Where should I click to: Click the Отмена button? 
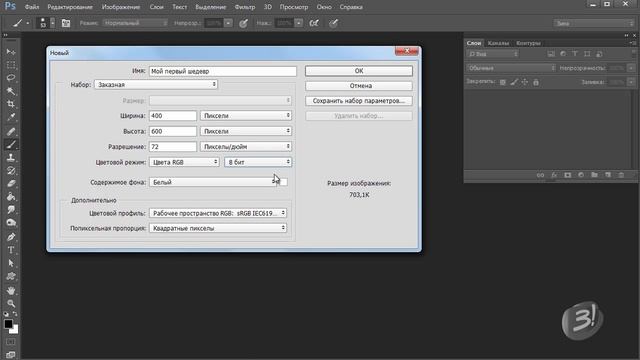(359, 86)
